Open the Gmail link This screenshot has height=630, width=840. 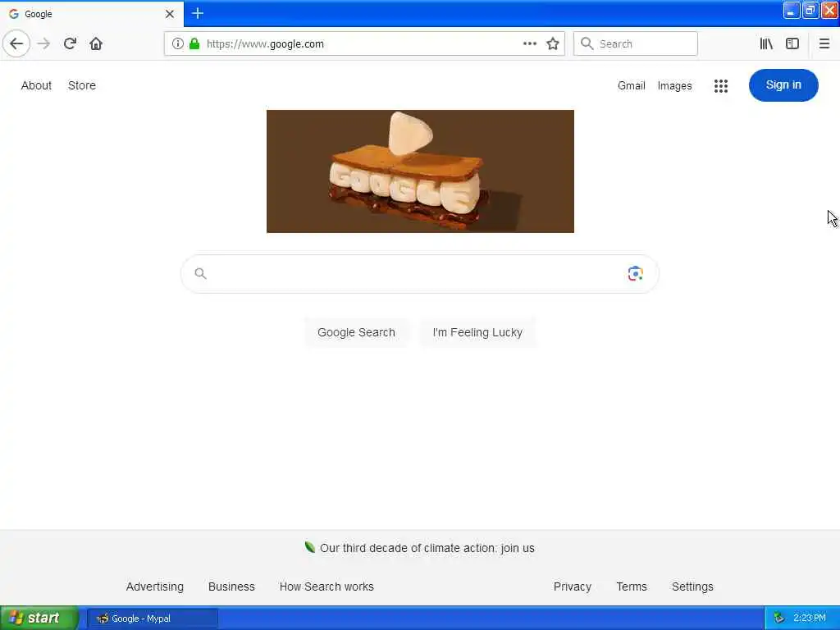(x=631, y=85)
